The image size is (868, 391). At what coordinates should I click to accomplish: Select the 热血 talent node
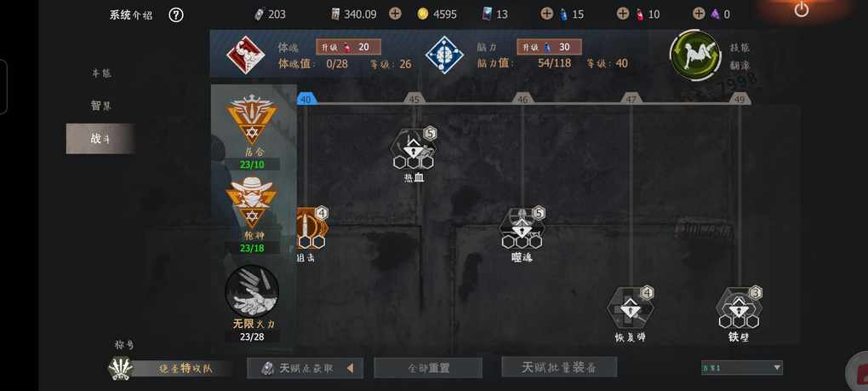pyautogui.click(x=414, y=148)
